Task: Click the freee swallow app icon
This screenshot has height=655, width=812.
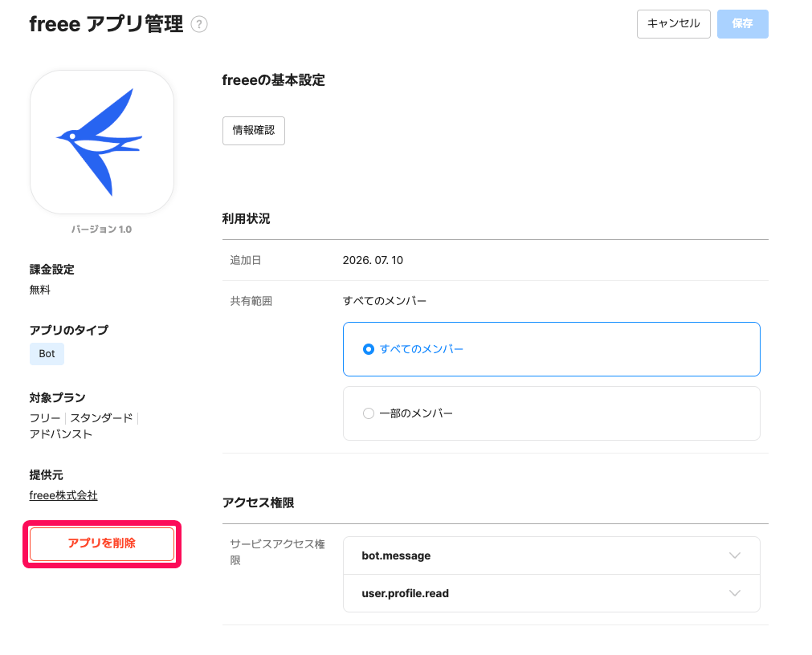Action: [x=102, y=142]
